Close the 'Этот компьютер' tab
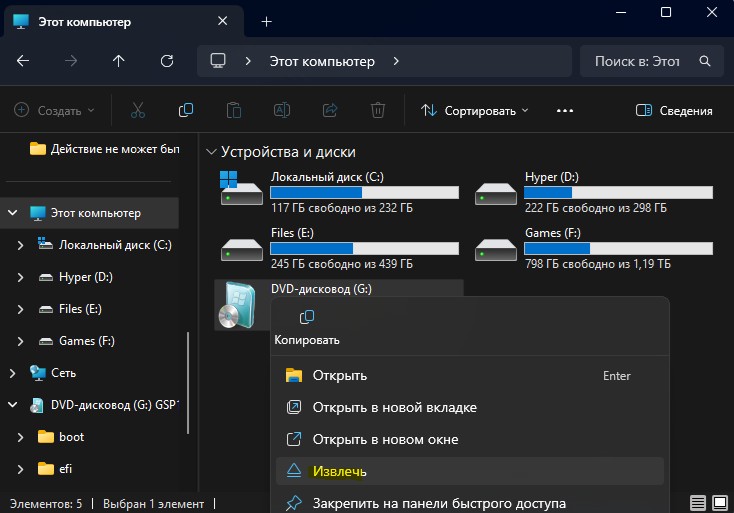 [223, 21]
